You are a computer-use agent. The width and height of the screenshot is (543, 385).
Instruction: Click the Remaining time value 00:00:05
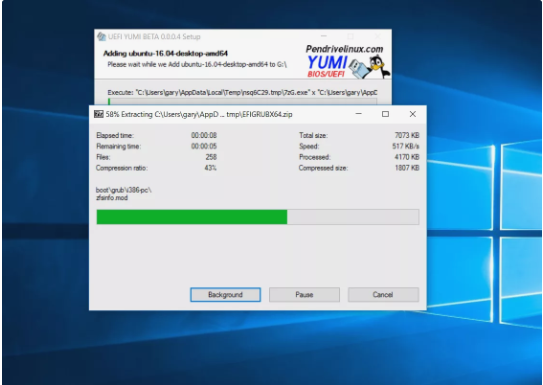[204, 146]
